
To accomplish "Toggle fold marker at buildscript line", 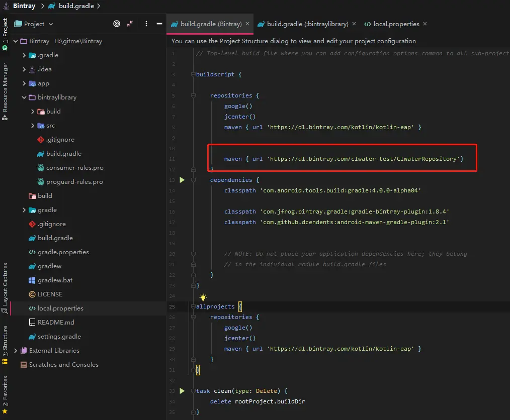I will click(x=193, y=74).
